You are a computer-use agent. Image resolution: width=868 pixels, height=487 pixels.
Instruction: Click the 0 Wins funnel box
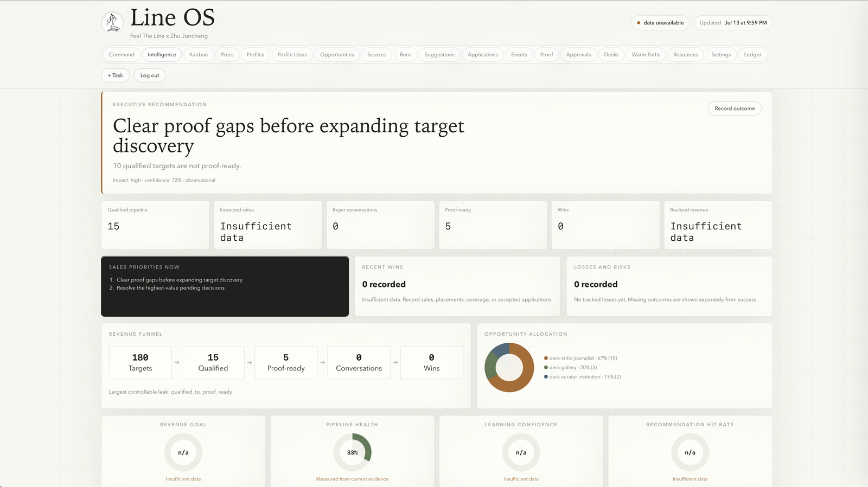[x=432, y=362]
